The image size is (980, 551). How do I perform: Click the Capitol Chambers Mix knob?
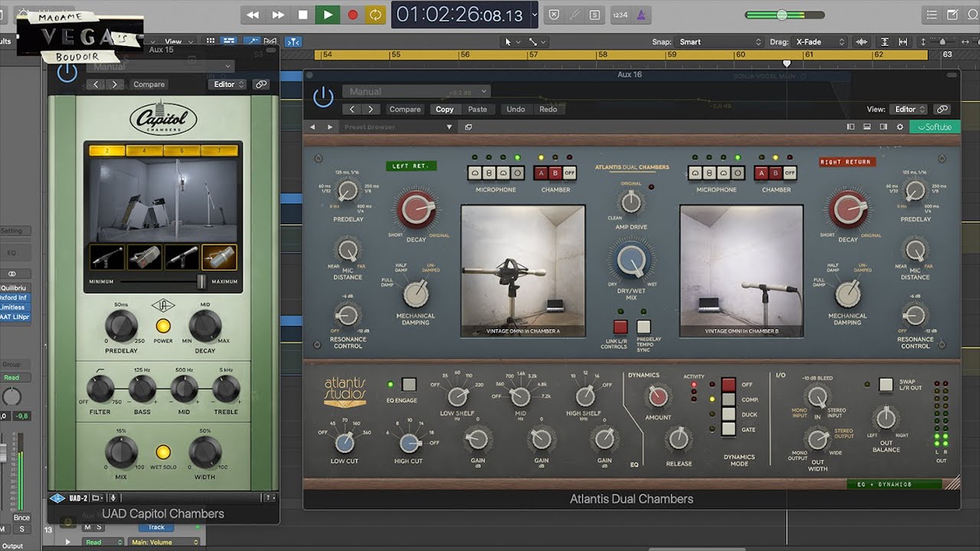coord(121,452)
